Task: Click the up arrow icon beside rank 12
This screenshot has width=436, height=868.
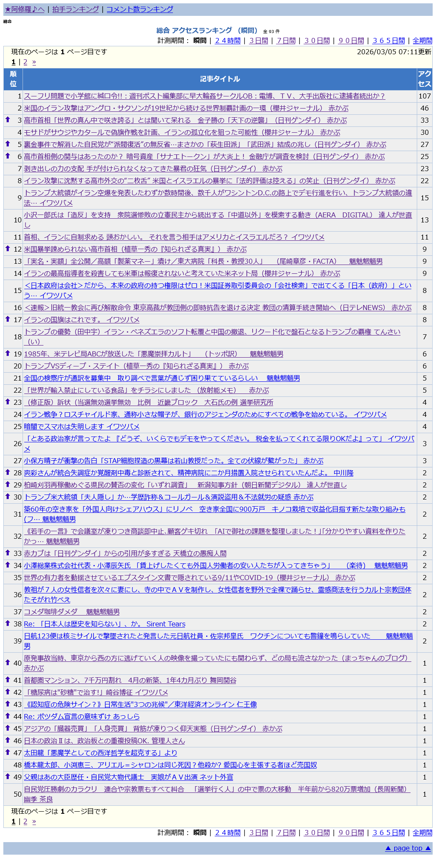Action: click(8, 249)
